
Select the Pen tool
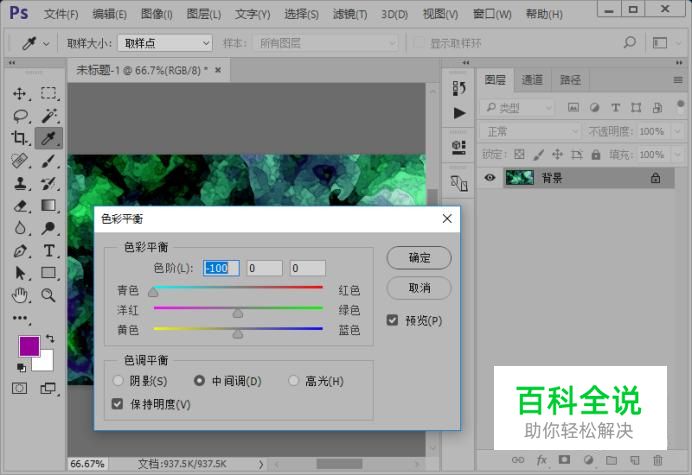19,251
